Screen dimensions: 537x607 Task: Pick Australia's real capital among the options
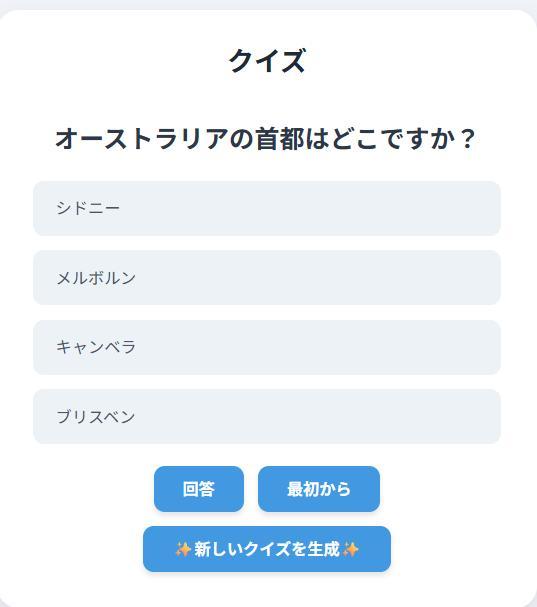coord(267,347)
